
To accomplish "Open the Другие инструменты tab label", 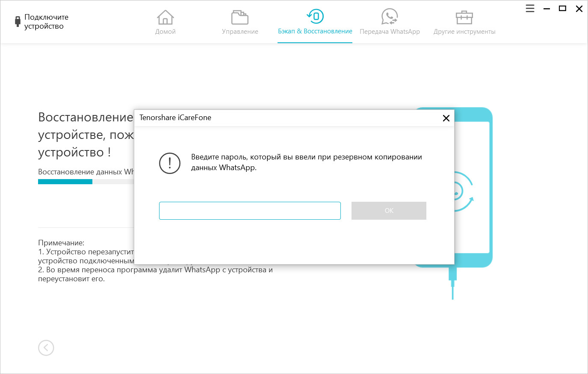I will coord(464,32).
